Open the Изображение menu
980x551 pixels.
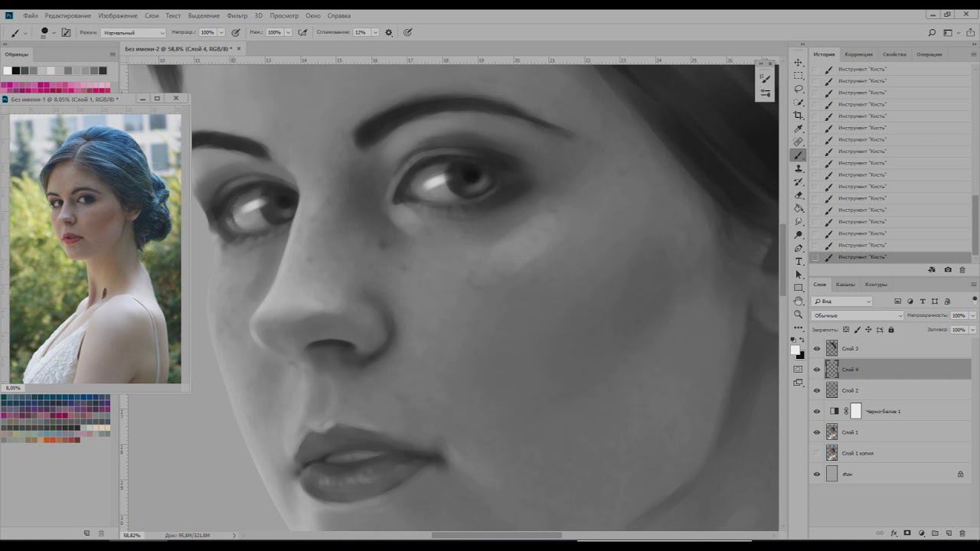coord(118,15)
